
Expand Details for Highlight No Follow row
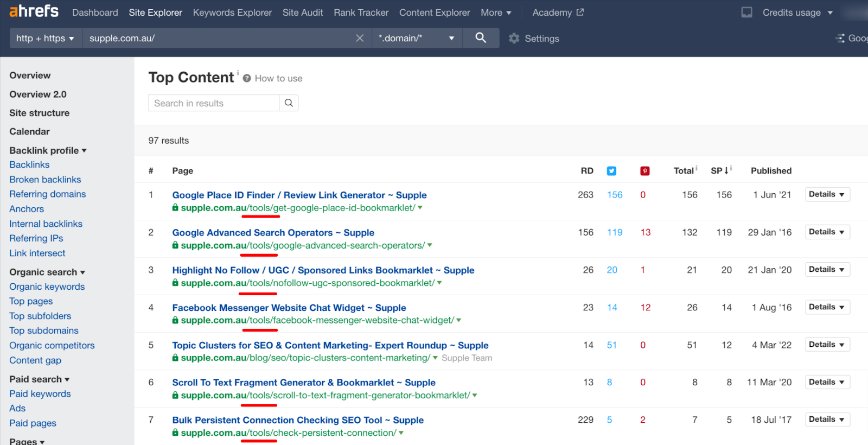(827, 269)
